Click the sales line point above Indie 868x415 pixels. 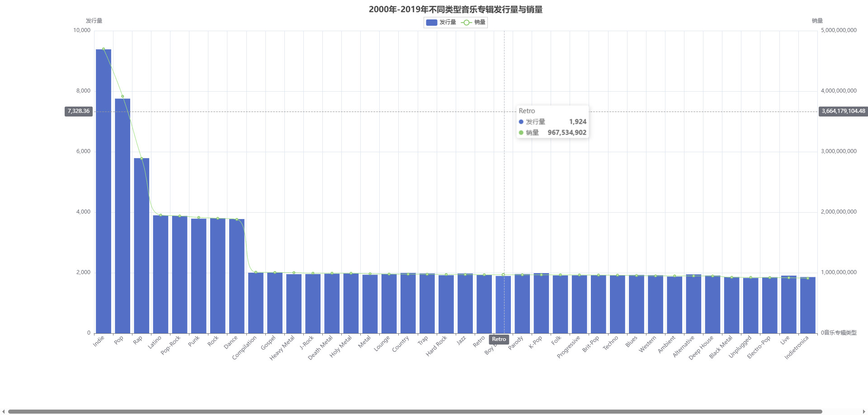(104, 49)
